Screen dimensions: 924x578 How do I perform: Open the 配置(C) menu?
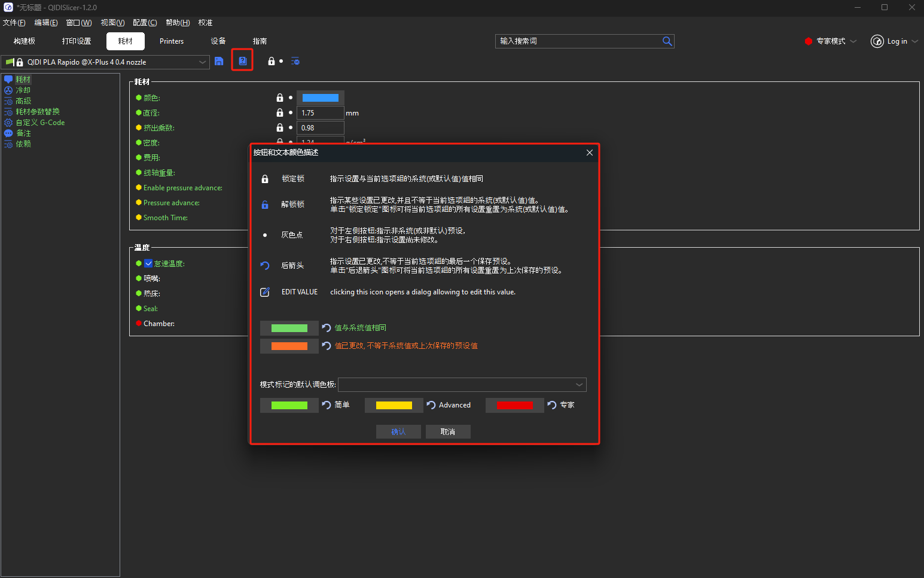(145, 23)
